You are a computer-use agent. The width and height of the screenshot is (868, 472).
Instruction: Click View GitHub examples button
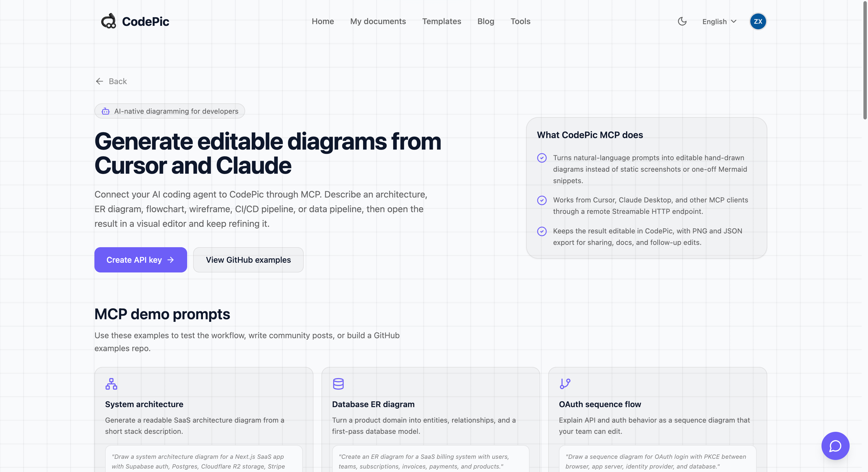pos(248,260)
